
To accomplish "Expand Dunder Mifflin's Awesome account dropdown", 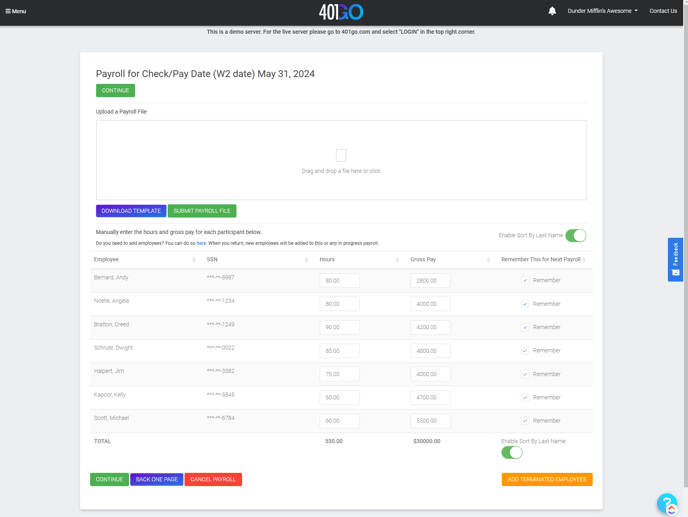I will click(602, 11).
